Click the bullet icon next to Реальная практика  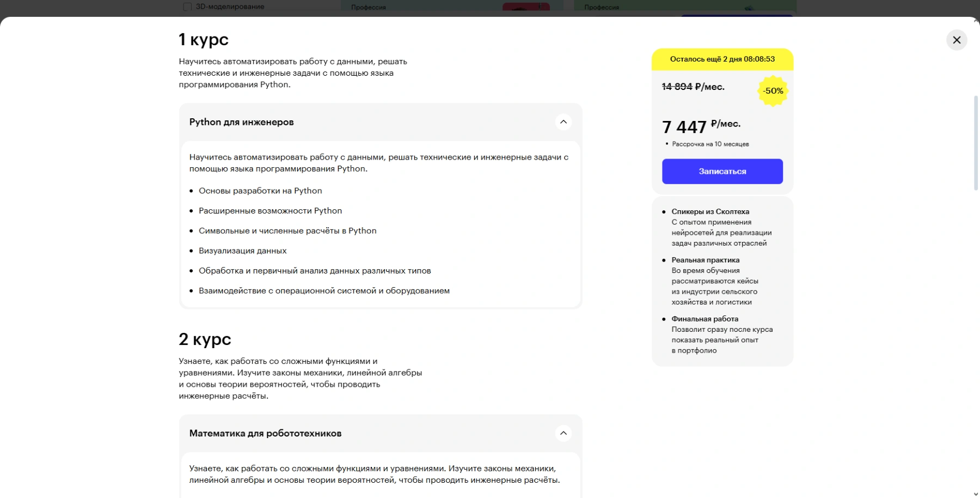663,260
